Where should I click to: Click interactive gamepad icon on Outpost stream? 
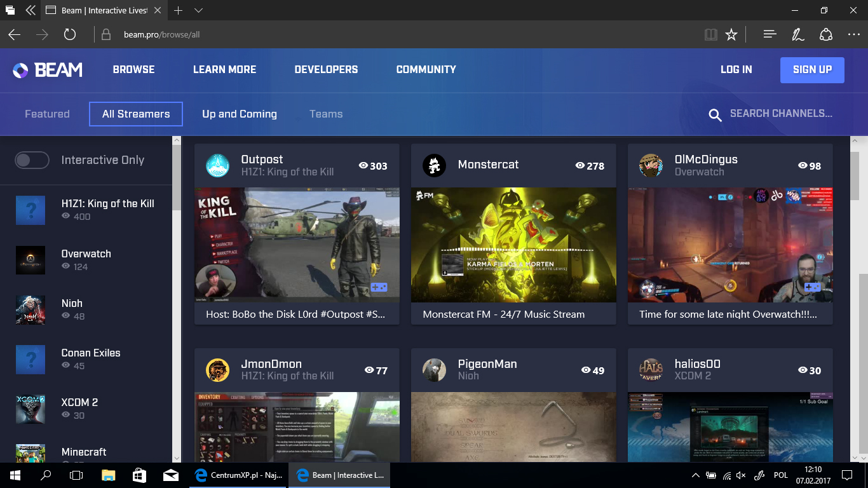379,287
